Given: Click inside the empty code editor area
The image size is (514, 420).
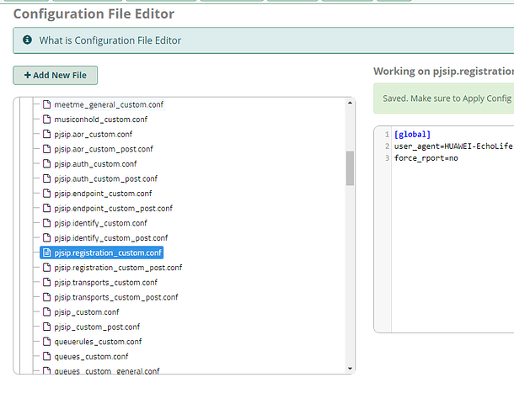Looking at the screenshot, I should click(x=452, y=246).
